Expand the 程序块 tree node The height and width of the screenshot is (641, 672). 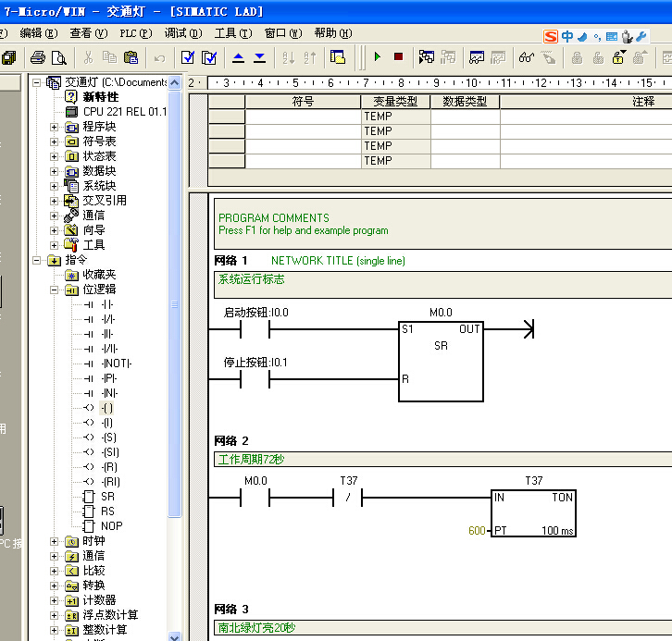coord(54,127)
